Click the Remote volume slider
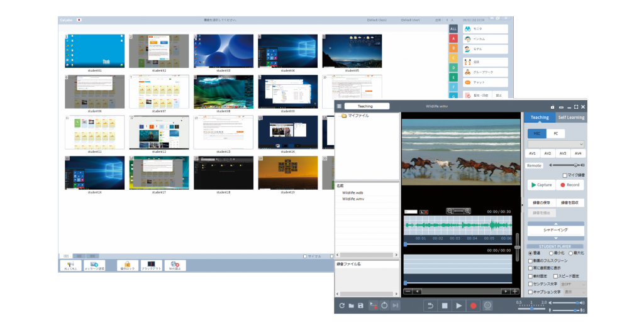 [567, 165]
